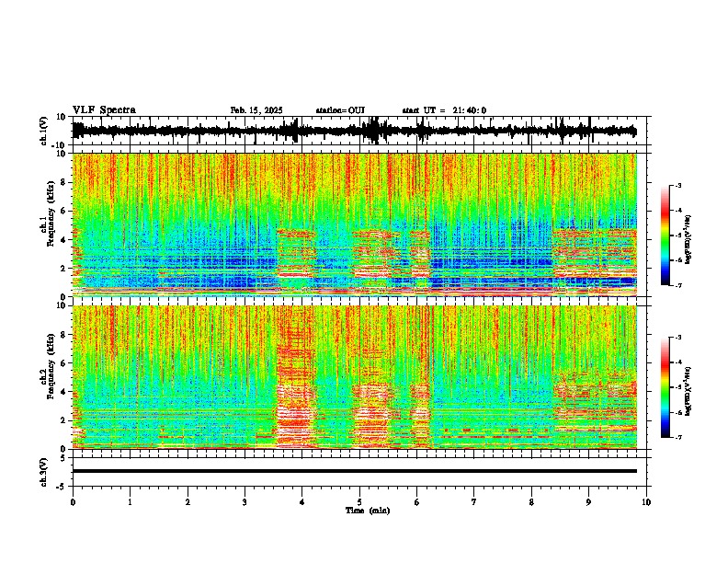Click the "-3" label on ch.2 color scale

point(677,338)
